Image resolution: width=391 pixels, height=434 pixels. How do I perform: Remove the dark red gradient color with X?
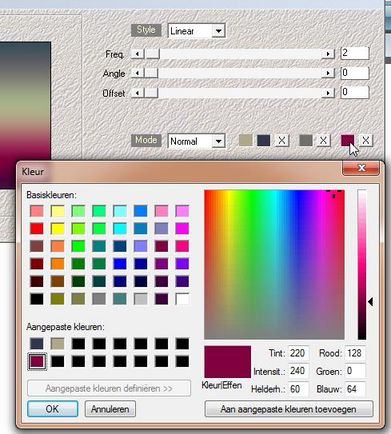click(366, 140)
